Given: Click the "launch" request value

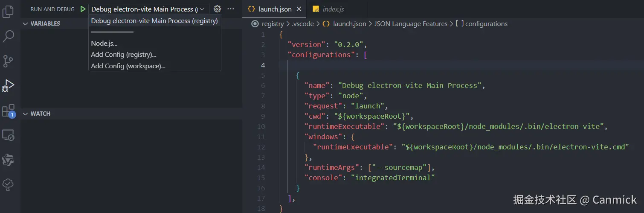Looking at the screenshot, I should (x=368, y=106).
